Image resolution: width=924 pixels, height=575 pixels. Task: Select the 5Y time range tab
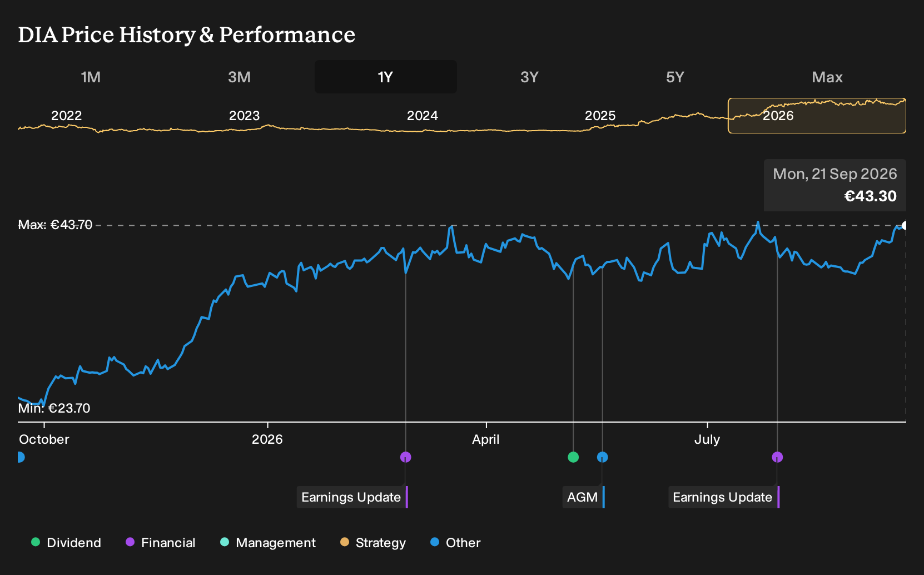(675, 77)
